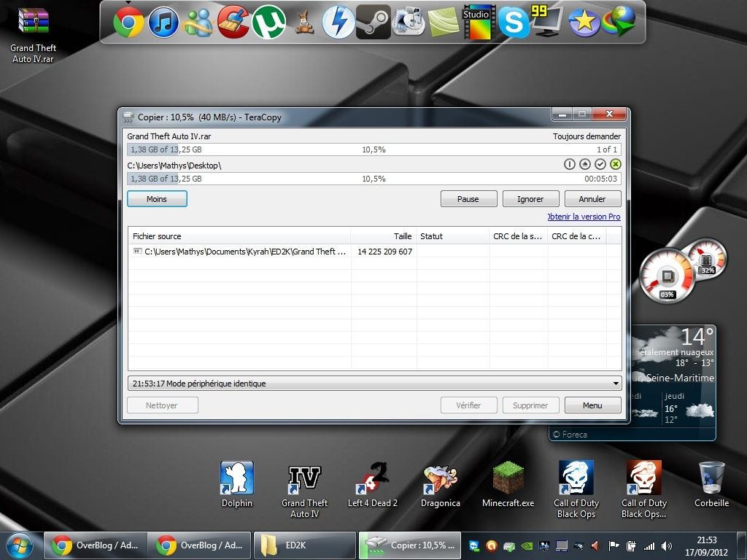Click the Foreca link in weather gadget
747x560 pixels.
(570, 435)
